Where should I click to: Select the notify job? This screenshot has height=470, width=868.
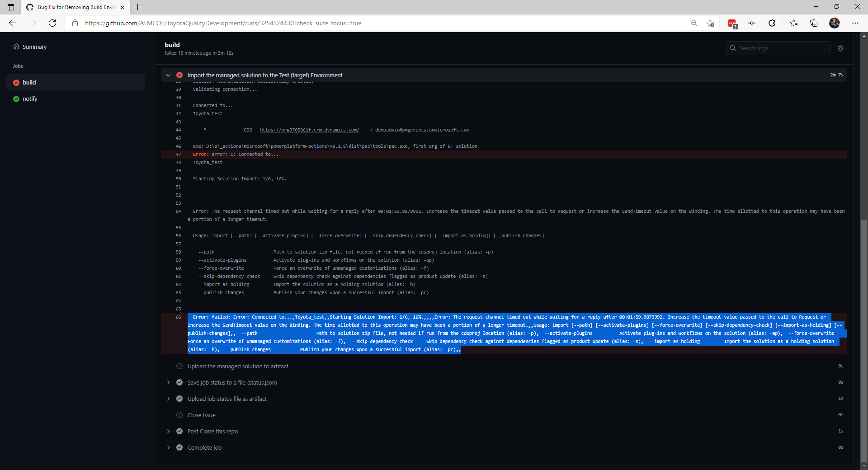click(x=75, y=99)
